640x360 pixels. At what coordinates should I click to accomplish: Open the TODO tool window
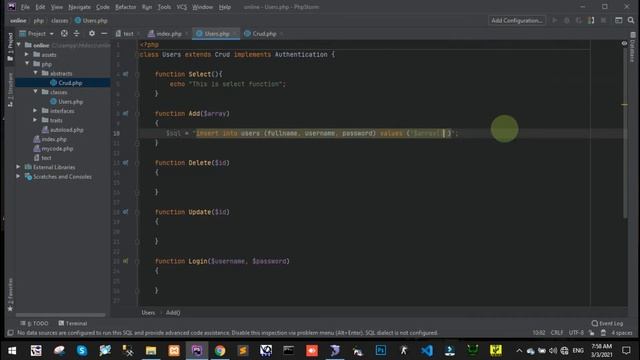tap(34, 323)
